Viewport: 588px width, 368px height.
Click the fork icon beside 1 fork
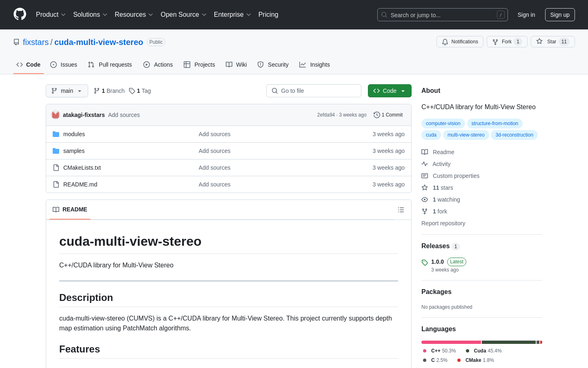pyautogui.click(x=425, y=211)
